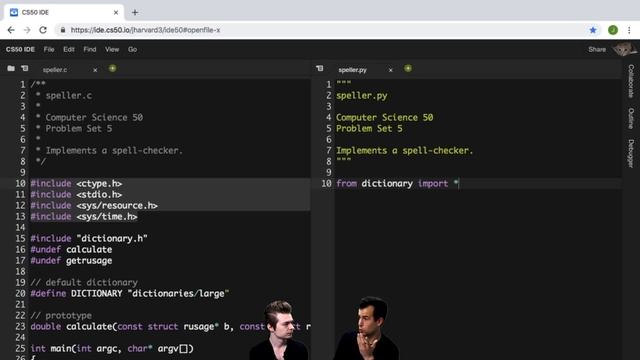This screenshot has height=360, width=640.
Task: Click the address bar URL
Action: 145,30
